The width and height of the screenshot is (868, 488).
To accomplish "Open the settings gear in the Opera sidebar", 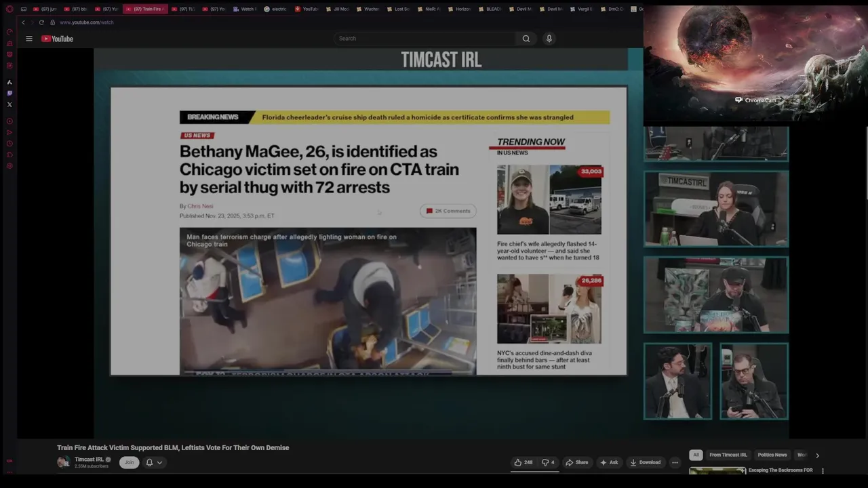I will pos(9,165).
